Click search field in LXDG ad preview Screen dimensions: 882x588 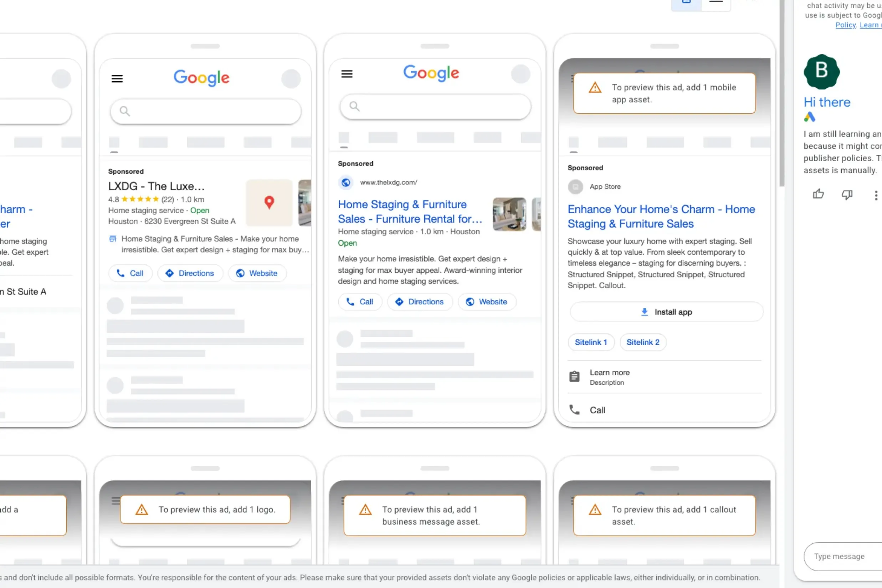[x=206, y=111]
